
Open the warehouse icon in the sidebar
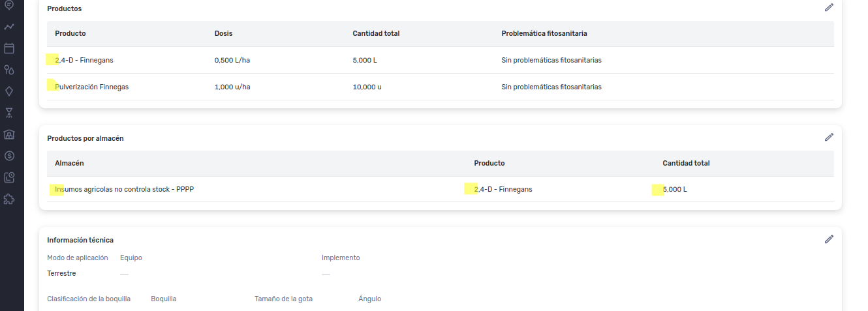tap(9, 134)
